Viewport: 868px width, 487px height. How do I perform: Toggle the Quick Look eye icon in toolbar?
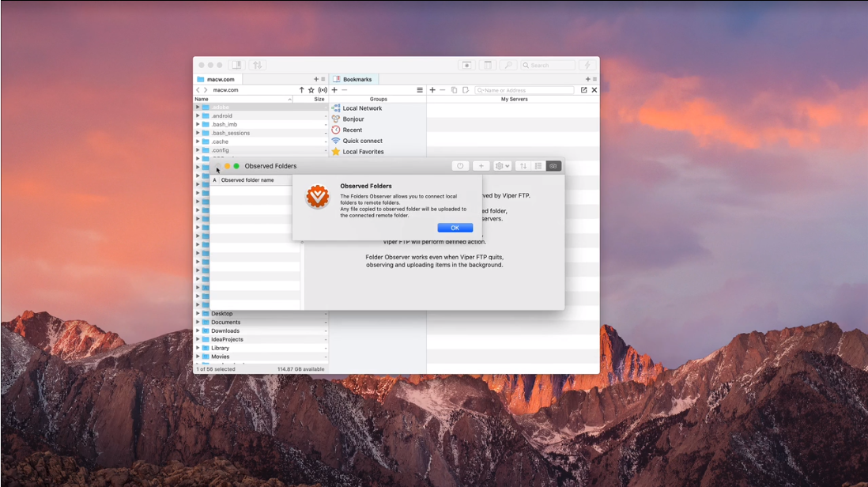[x=466, y=64]
